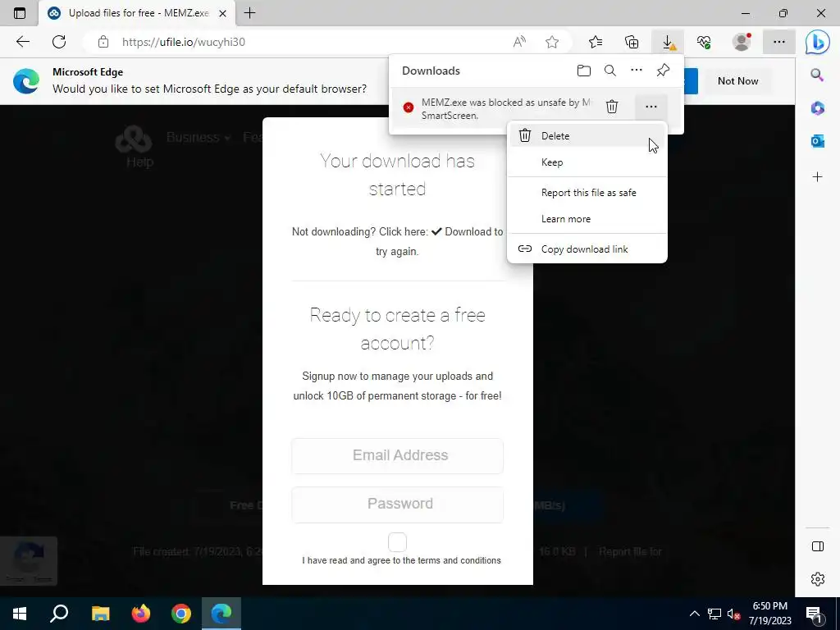Image resolution: width=840 pixels, height=630 pixels.
Task: Reload the page with Refresh icon
Action: pyautogui.click(x=59, y=42)
